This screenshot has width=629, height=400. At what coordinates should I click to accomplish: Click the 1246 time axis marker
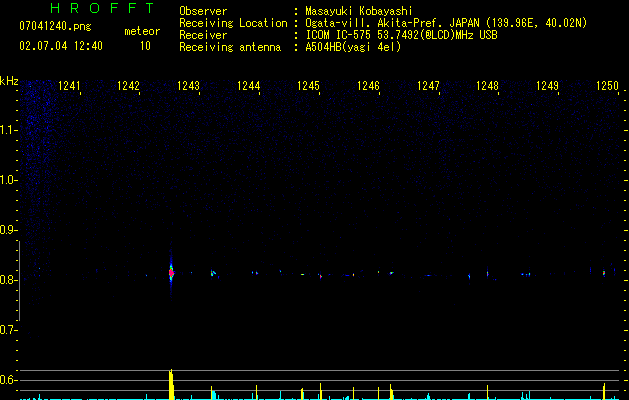368,86
